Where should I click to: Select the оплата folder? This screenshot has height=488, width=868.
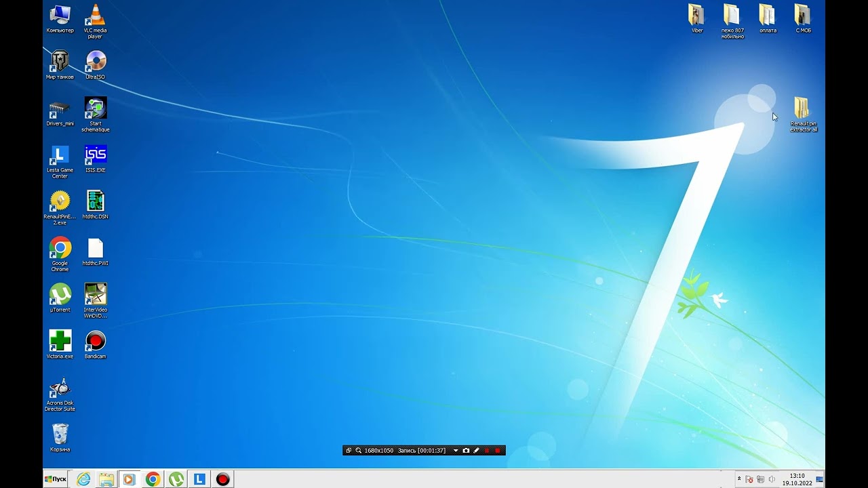click(x=767, y=19)
